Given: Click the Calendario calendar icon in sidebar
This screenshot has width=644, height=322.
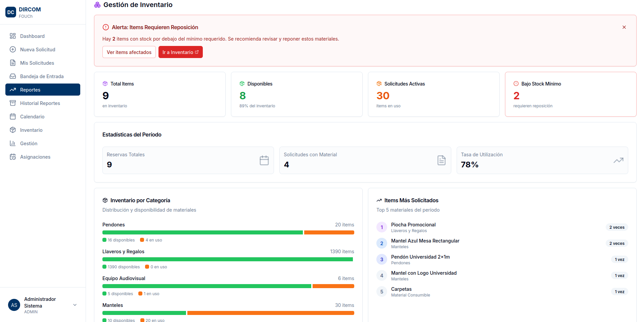Looking at the screenshot, I should coord(13,116).
